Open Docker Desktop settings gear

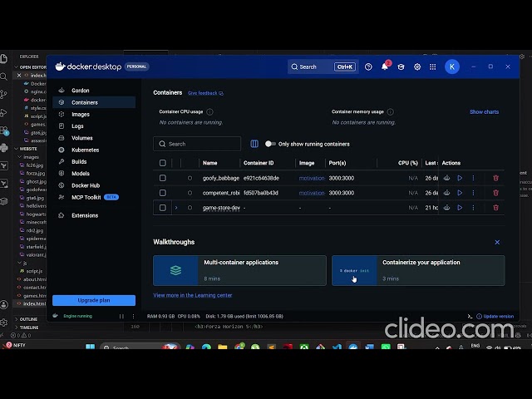(x=417, y=66)
